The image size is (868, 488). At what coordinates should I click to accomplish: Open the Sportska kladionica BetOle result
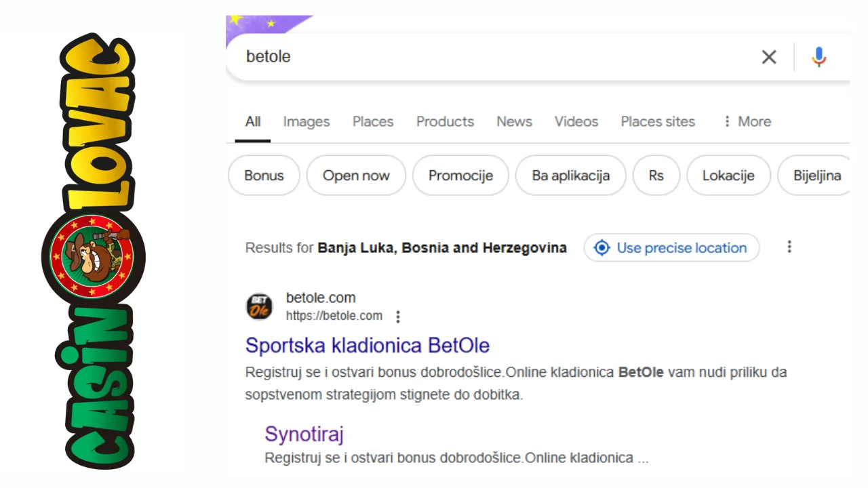click(x=367, y=345)
